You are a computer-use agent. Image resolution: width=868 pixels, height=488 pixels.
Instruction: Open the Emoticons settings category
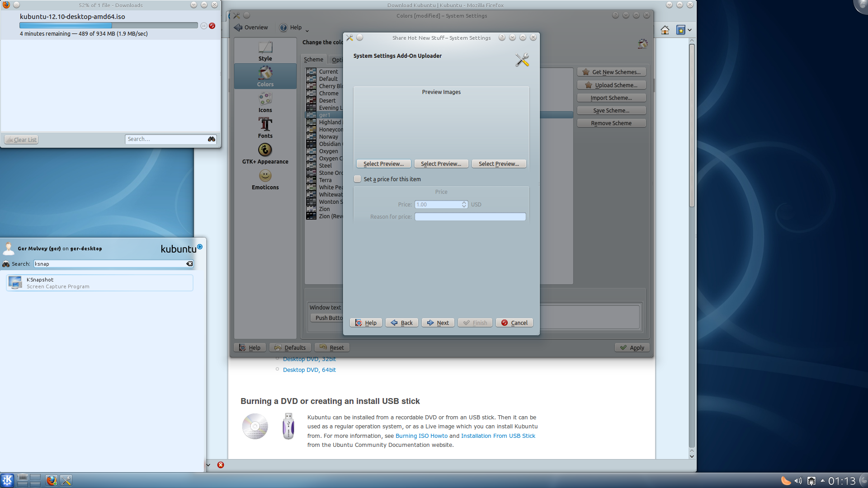(x=265, y=179)
